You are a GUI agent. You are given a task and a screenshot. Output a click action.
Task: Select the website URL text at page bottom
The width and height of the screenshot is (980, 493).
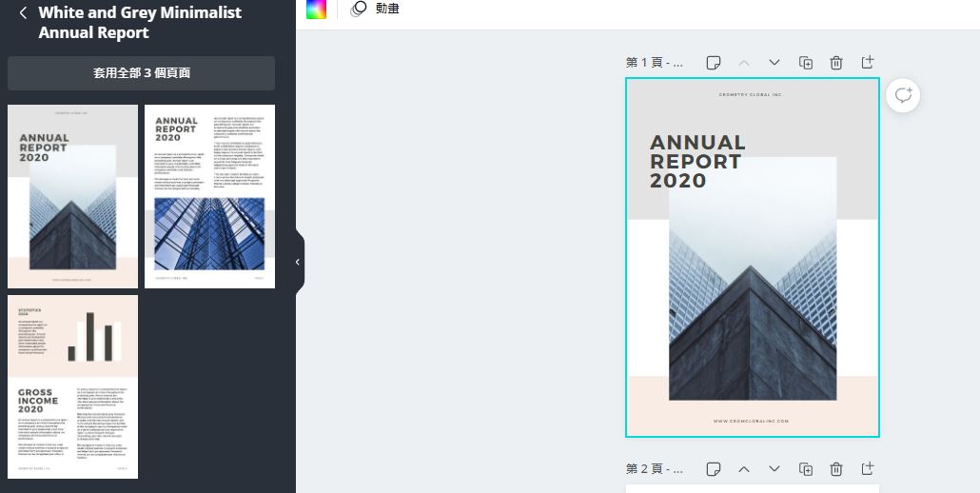click(x=752, y=421)
